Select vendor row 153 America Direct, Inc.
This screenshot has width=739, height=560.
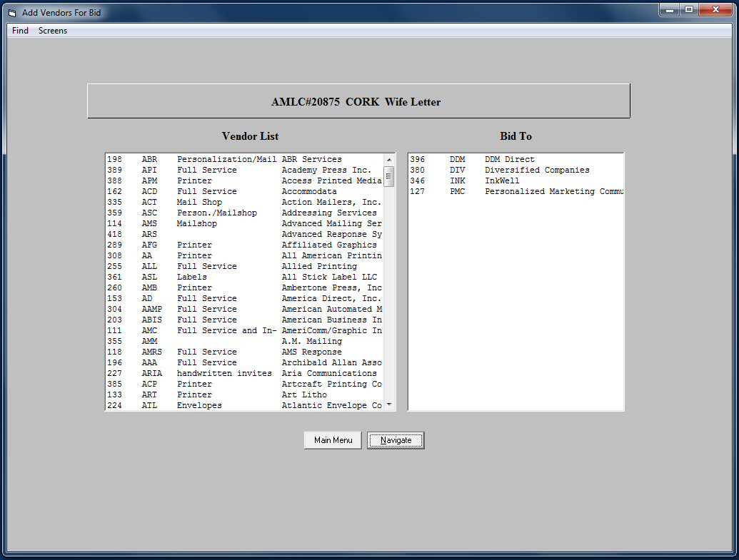click(245, 299)
